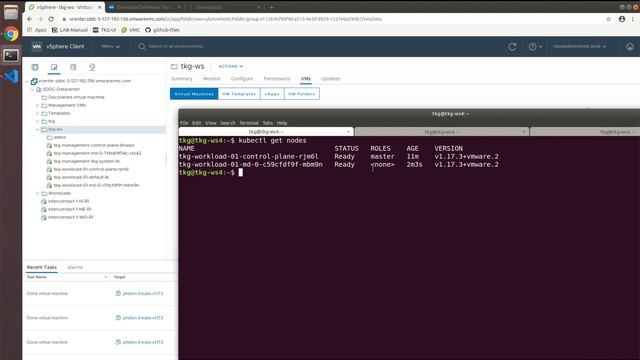Image resolution: width=640 pixels, height=360 pixels.
Task: Click the search magnifier icon in vSphere header
Action: click(x=142, y=47)
